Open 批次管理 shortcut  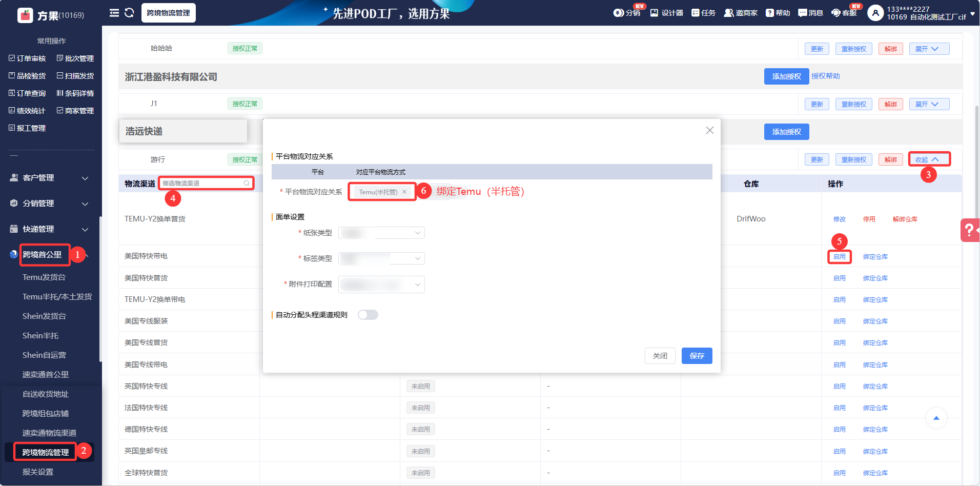point(75,58)
